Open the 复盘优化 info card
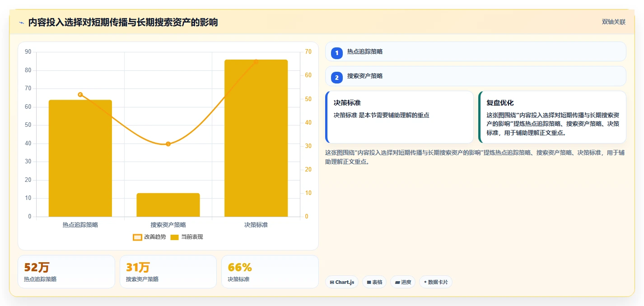Image resolution: width=644 pixels, height=306 pixels. click(552, 117)
